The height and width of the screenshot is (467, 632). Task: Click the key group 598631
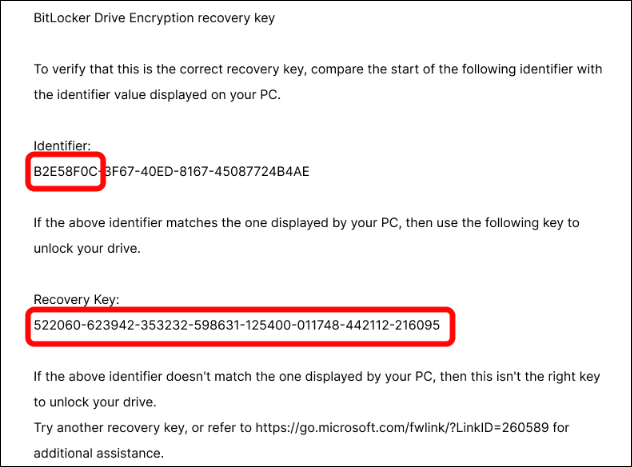tap(210, 326)
